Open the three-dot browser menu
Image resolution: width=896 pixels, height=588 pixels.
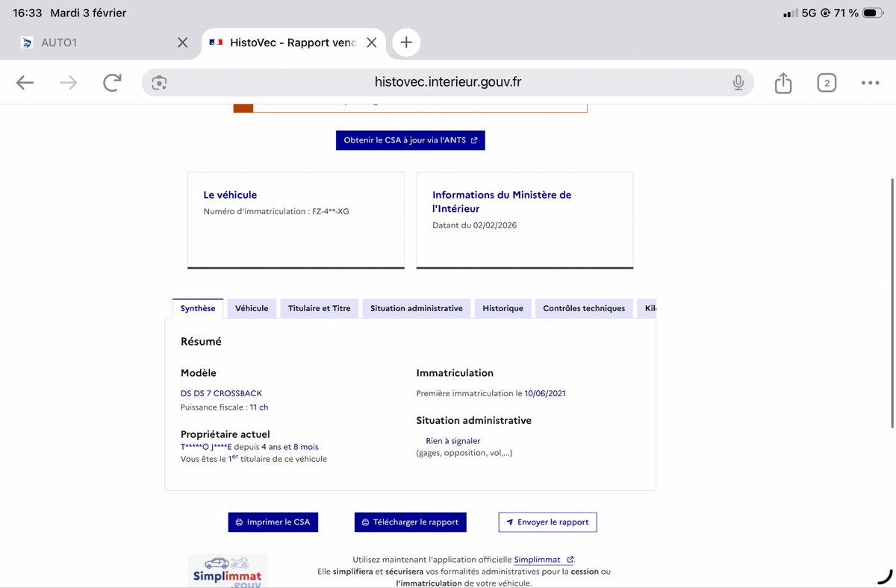tap(869, 83)
